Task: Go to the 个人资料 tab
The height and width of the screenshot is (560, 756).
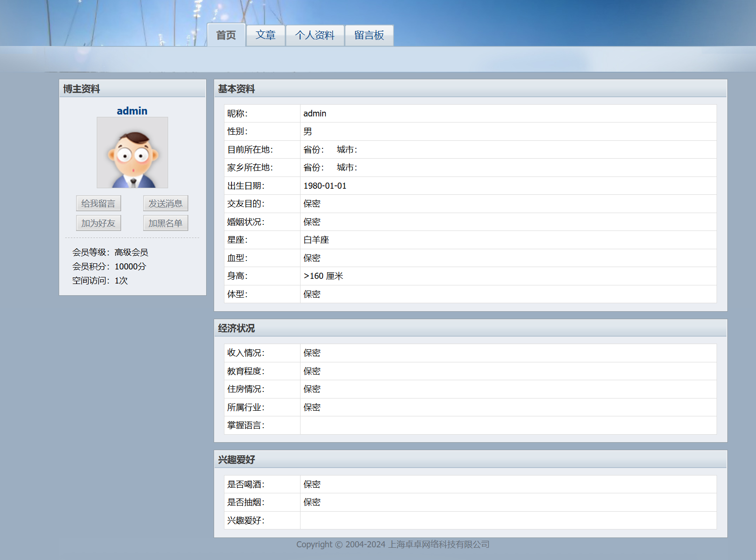Action: 315,35
